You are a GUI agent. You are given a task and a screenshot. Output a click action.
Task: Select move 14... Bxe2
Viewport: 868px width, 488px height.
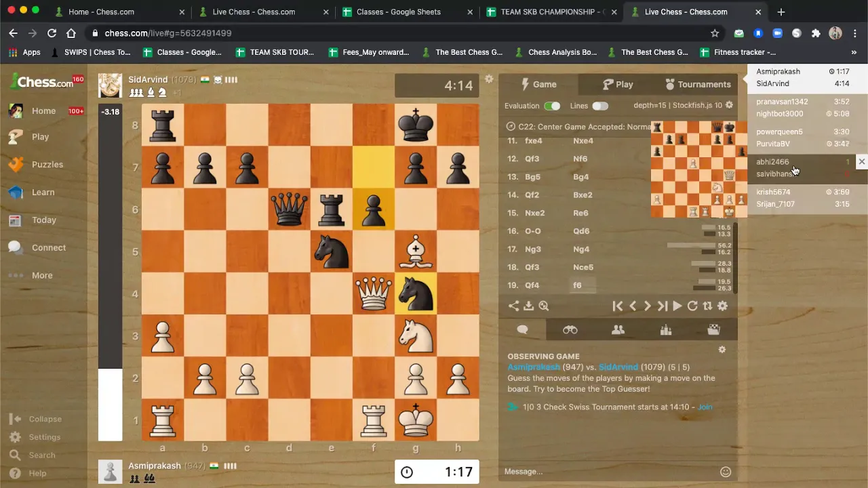coord(583,195)
